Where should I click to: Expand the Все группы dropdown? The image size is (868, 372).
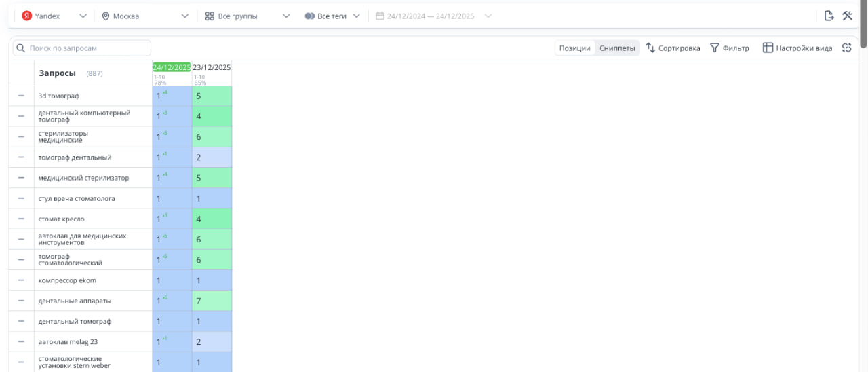point(285,16)
